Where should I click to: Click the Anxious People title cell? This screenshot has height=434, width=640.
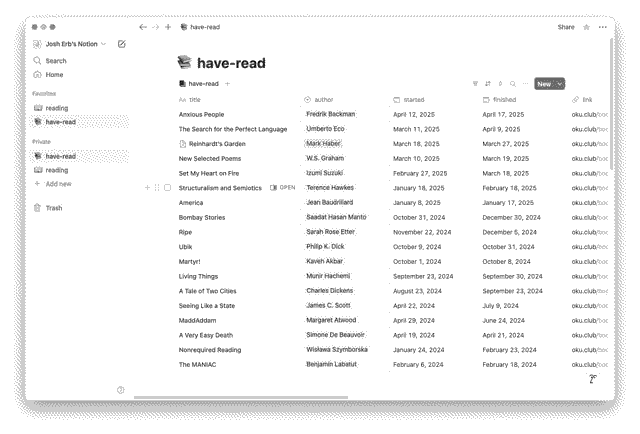coord(201,115)
